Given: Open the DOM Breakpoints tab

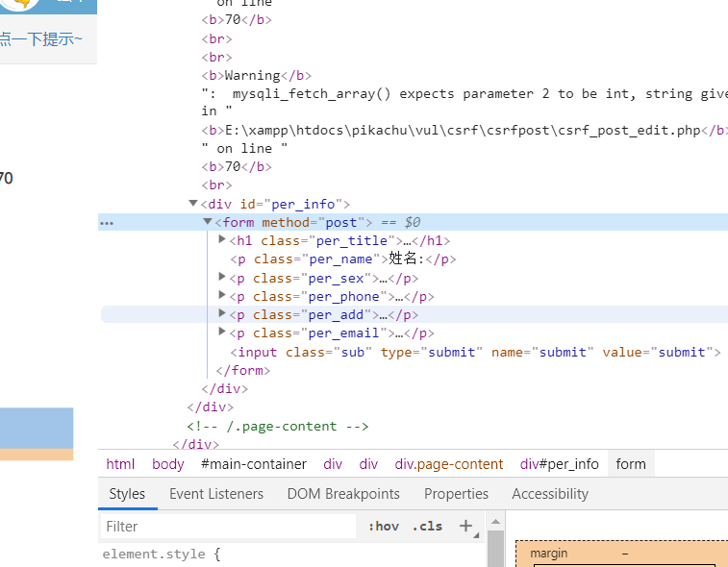Looking at the screenshot, I should [343, 494].
